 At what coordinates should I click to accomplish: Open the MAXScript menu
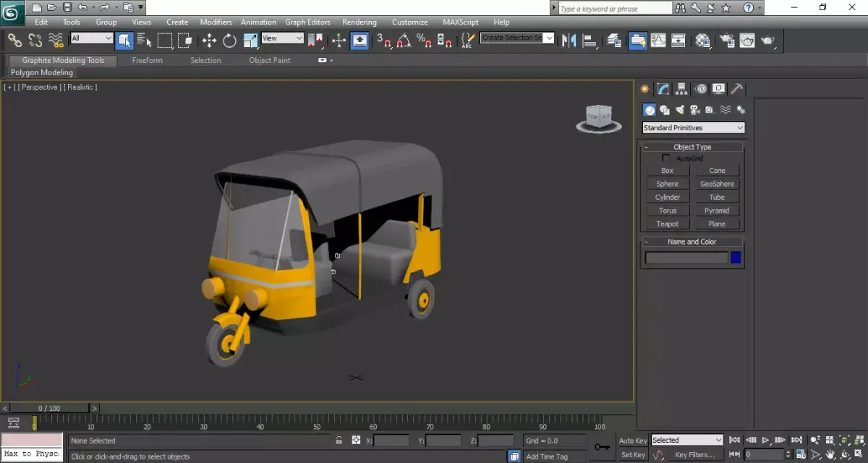coord(460,22)
